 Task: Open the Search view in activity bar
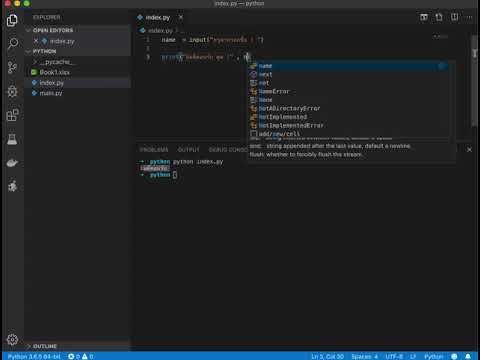coord(12,43)
